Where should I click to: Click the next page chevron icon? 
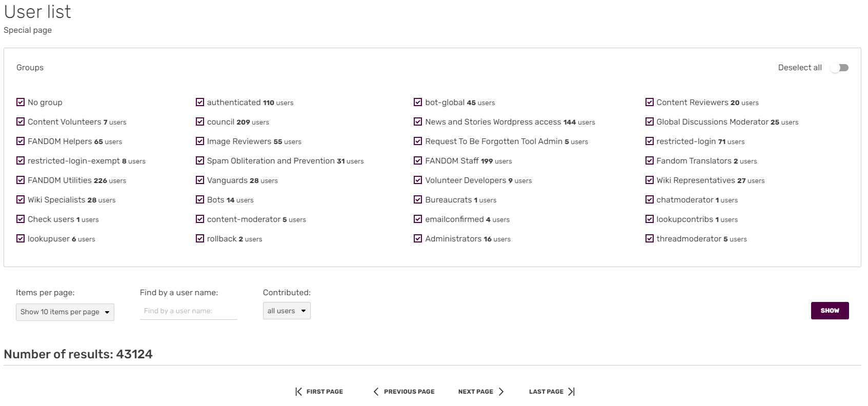click(501, 392)
